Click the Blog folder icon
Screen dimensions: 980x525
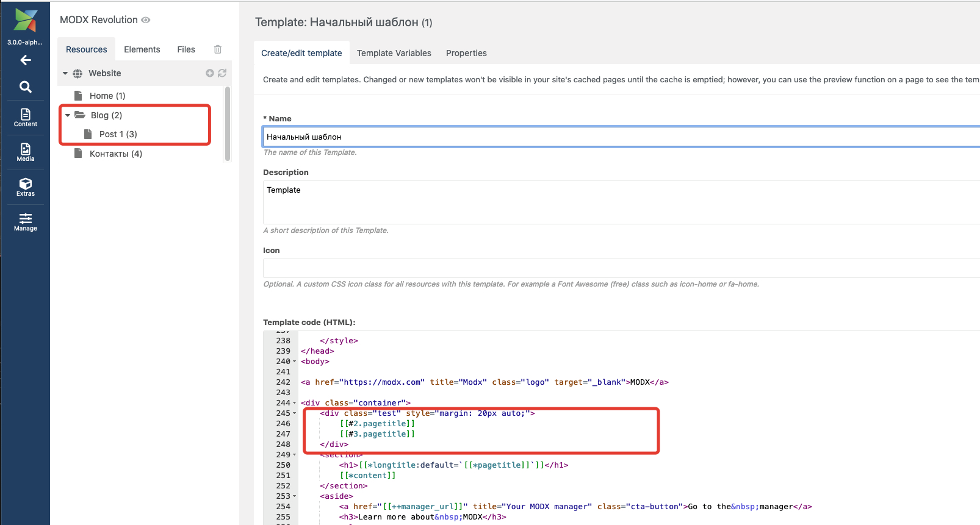coord(80,115)
